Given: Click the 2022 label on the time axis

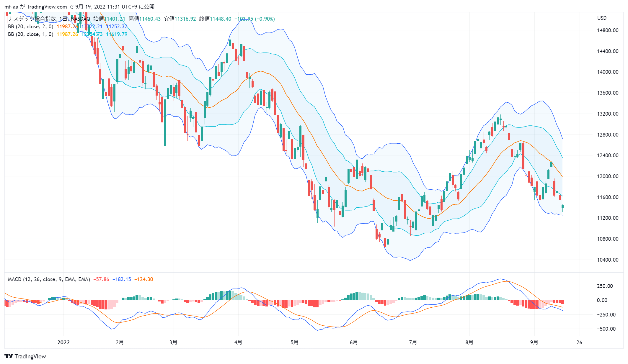Looking at the screenshot, I should (63, 342).
